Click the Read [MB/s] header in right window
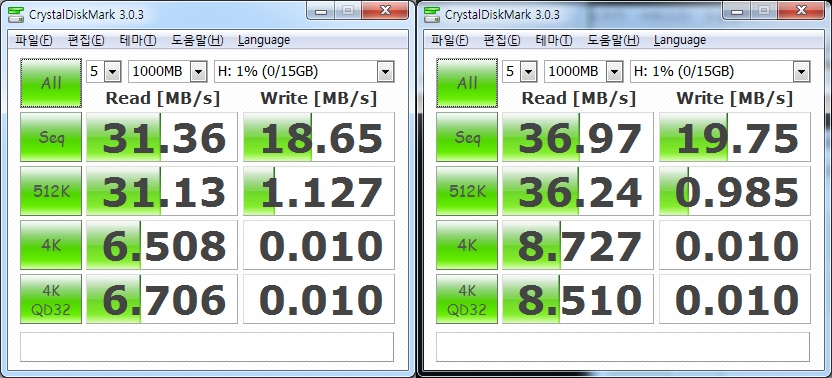Viewport: 832px width, 378px height. [578, 98]
